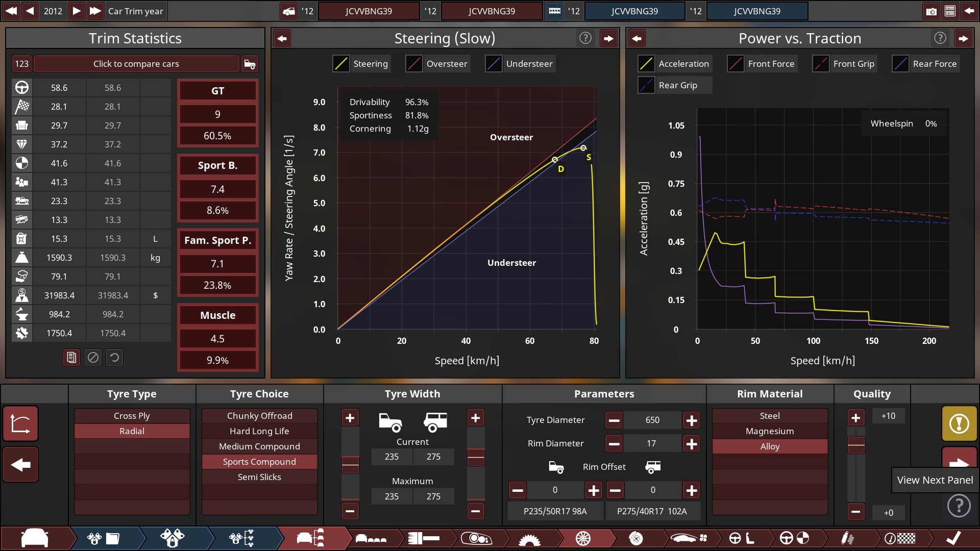This screenshot has width=980, height=551.
Task: Lower wheel Quality with minus button
Action: pyautogui.click(x=856, y=511)
